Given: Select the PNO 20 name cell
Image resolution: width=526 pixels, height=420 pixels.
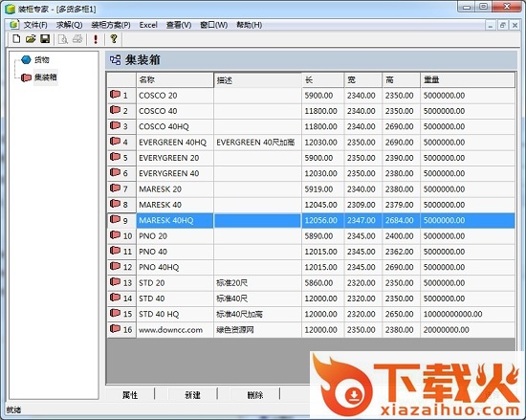Looking at the screenshot, I should tap(175, 236).
